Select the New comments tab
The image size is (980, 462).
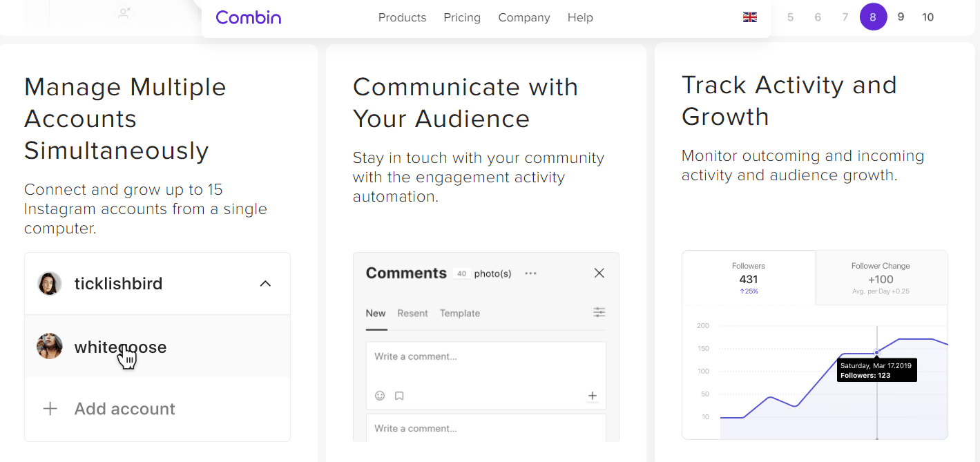click(376, 313)
